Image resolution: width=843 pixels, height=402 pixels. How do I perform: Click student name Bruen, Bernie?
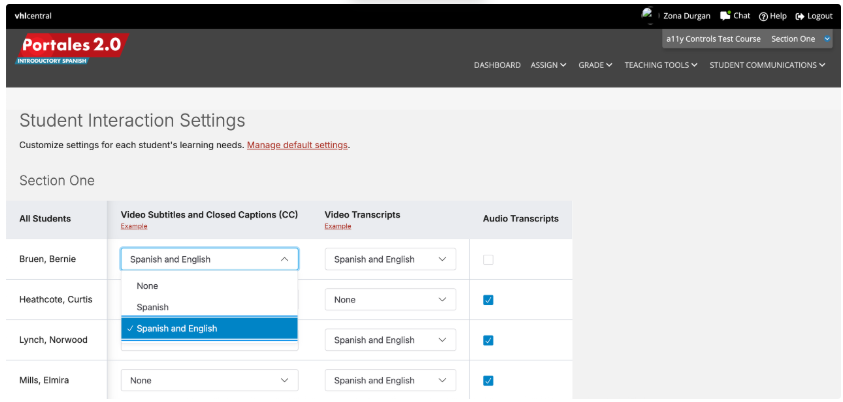pyautogui.click(x=48, y=259)
